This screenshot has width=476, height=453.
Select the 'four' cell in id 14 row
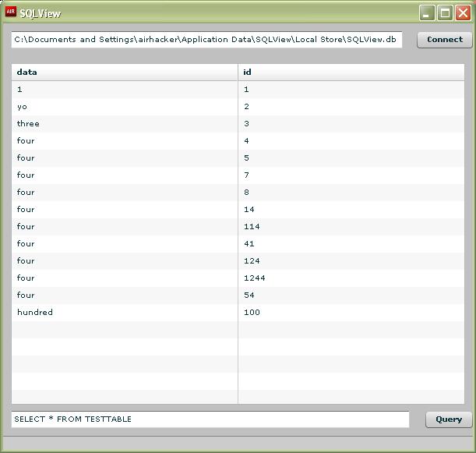[x=125, y=209]
